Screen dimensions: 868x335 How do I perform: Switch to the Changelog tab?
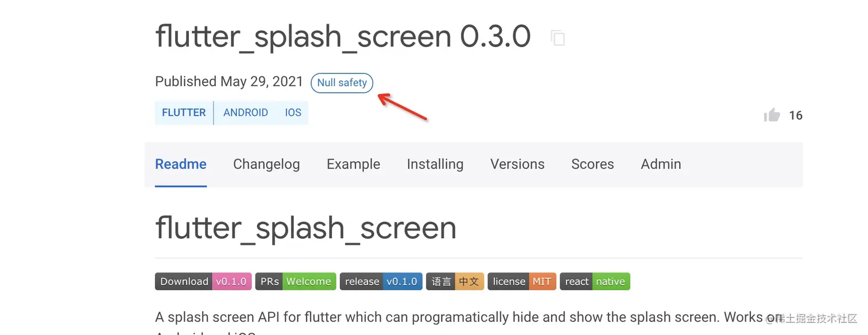tap(266, 164)
